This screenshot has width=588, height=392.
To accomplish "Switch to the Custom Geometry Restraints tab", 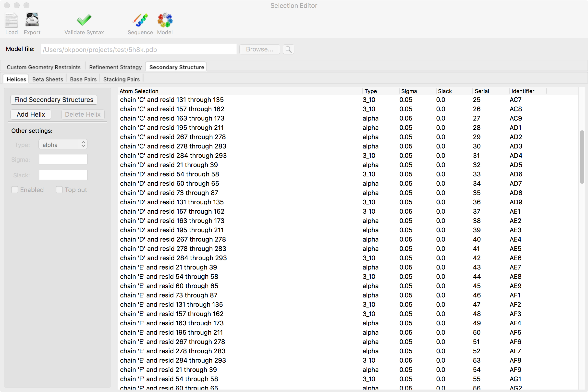I will [x=44, y=67].
